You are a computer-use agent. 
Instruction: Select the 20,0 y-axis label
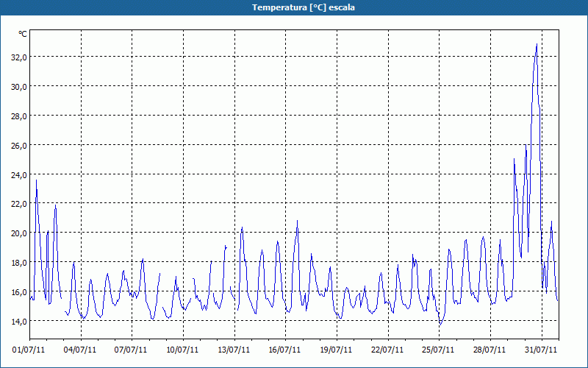(x=19, y=233)
